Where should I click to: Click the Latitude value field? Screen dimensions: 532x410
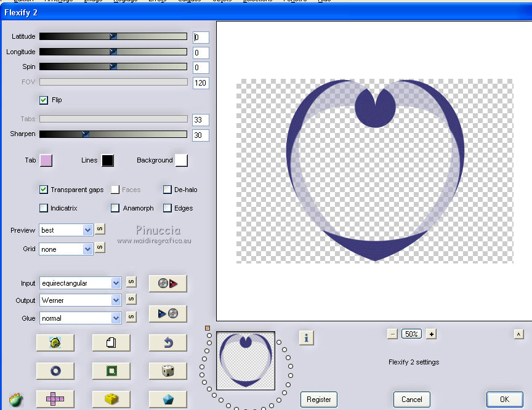pos(201,38)
